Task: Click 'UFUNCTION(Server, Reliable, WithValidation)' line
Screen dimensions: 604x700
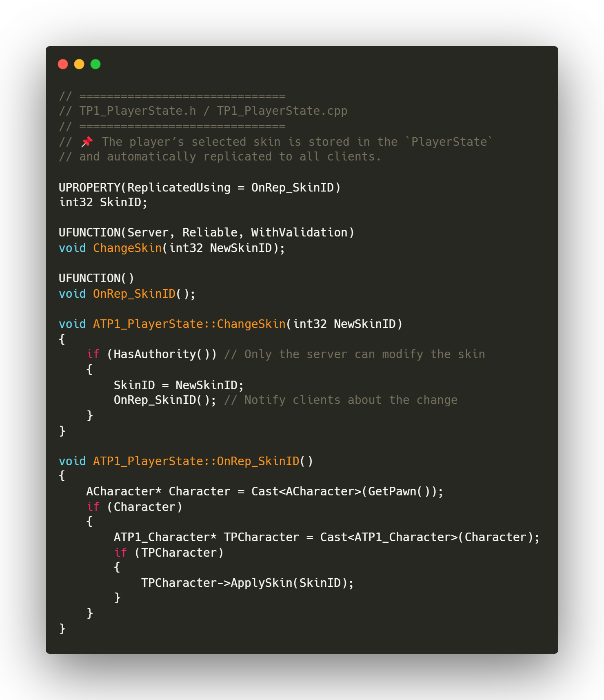Action: tap(207, 233)
